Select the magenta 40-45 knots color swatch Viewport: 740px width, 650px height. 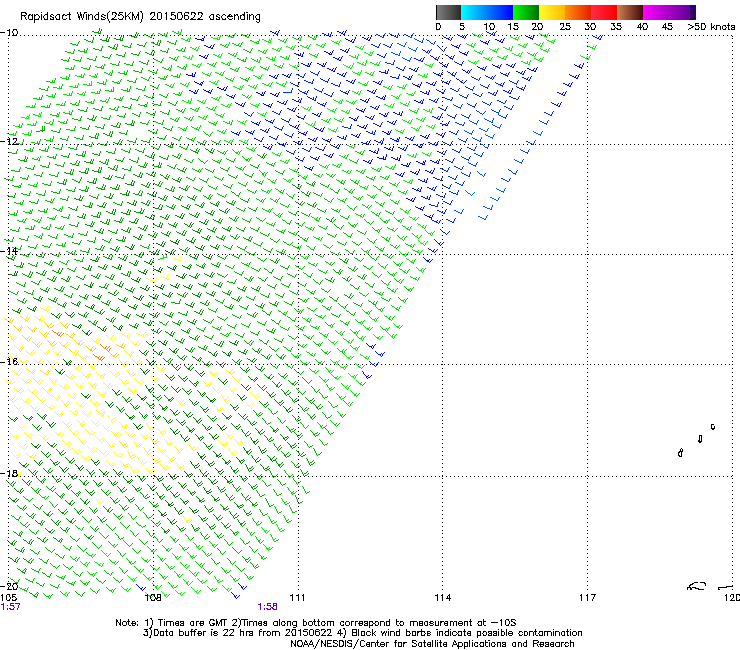(x=656, y=12)
